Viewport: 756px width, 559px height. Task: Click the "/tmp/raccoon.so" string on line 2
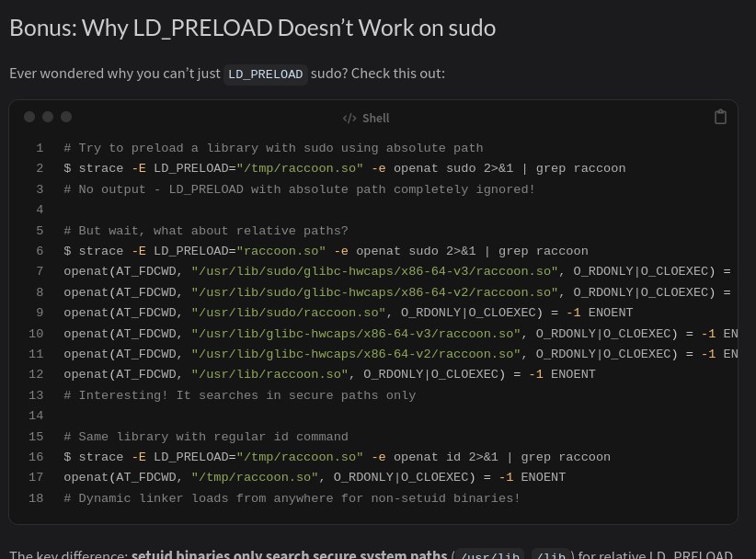[x=300, y=168]
